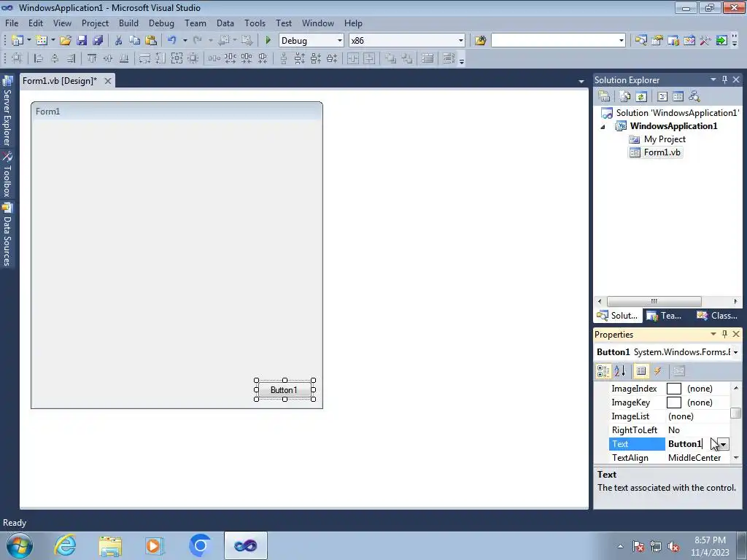Open the Data Sources side tab
The image size is (747, 560).
7,234
